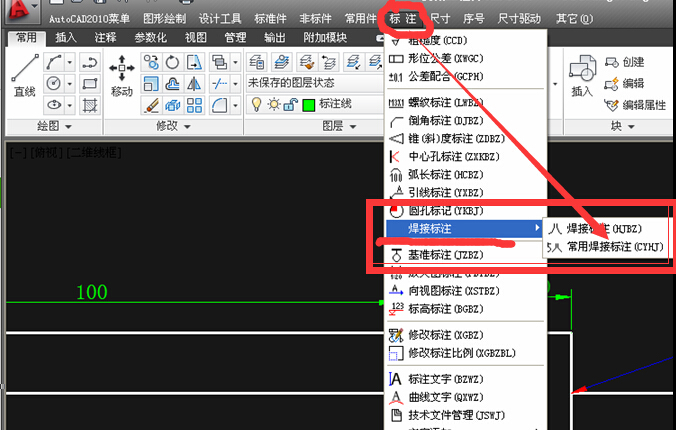Viewport: 676px width, 430px height.
Task: Toggle the layer freeze sun icon
Action: coord(273,104)
